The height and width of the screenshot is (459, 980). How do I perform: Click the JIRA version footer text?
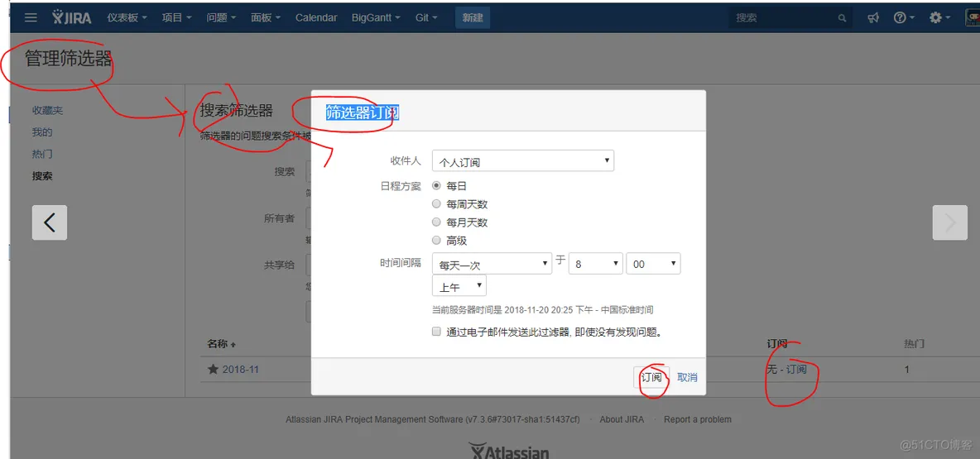click(x=433, y=419)
